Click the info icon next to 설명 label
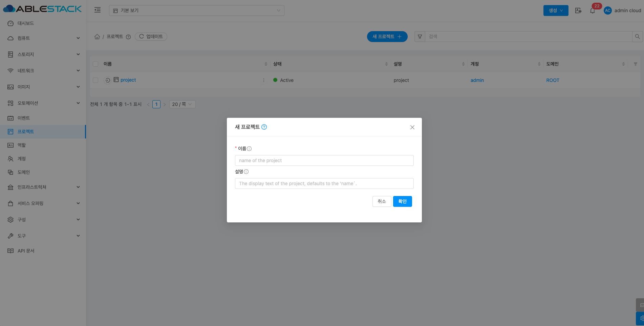The image size is (644, 326). tap(246, 172)
